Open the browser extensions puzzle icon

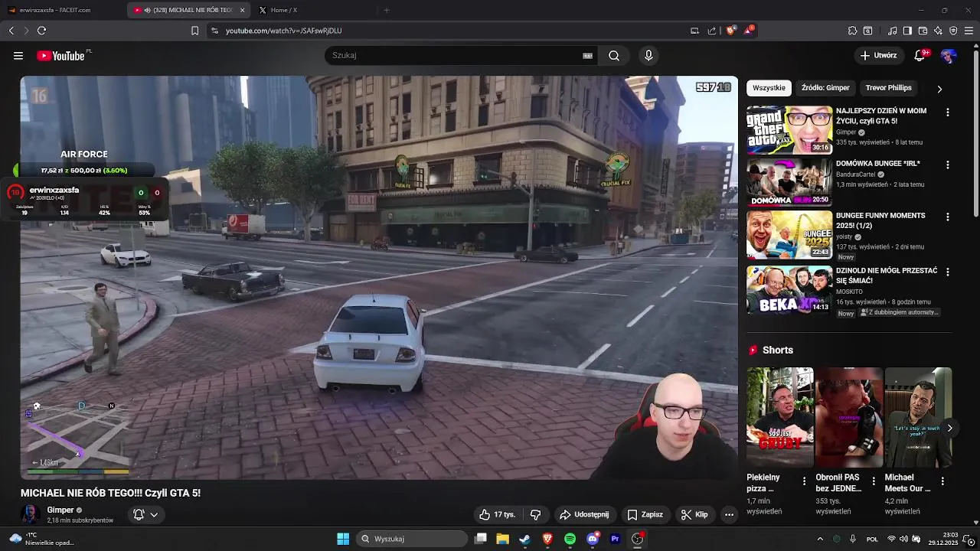coord(852,31)
